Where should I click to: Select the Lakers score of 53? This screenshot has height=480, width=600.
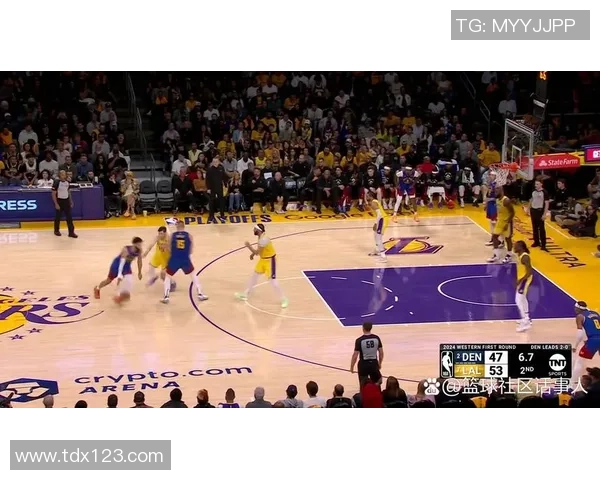click(496, 371)
